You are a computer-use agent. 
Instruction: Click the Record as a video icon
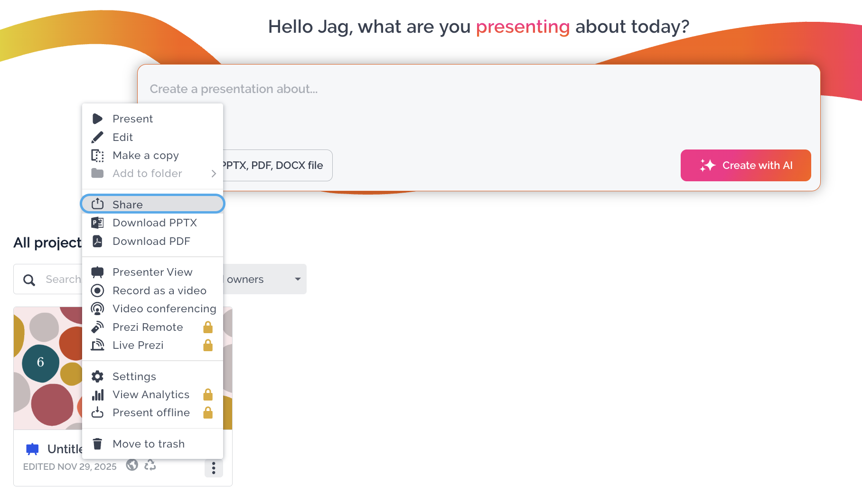(97, 290)
